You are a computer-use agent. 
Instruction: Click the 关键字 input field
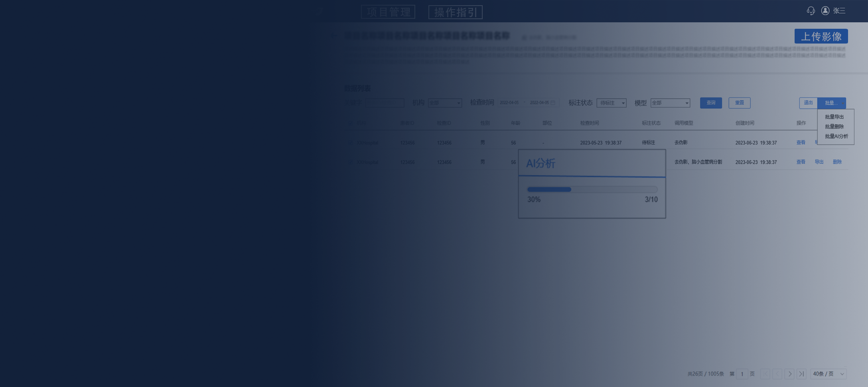tap(385, 103)
